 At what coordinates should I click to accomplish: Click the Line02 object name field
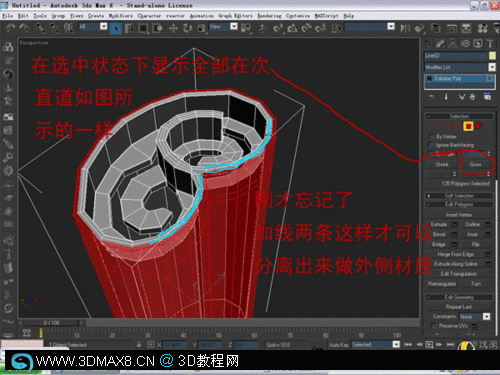click(455, 55)
